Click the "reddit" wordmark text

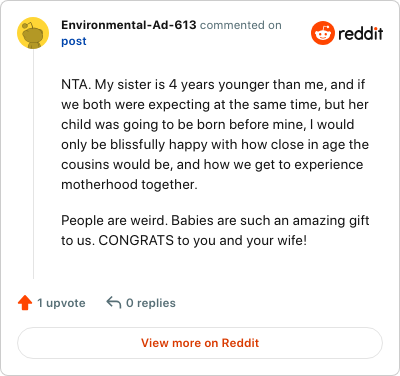361,33
